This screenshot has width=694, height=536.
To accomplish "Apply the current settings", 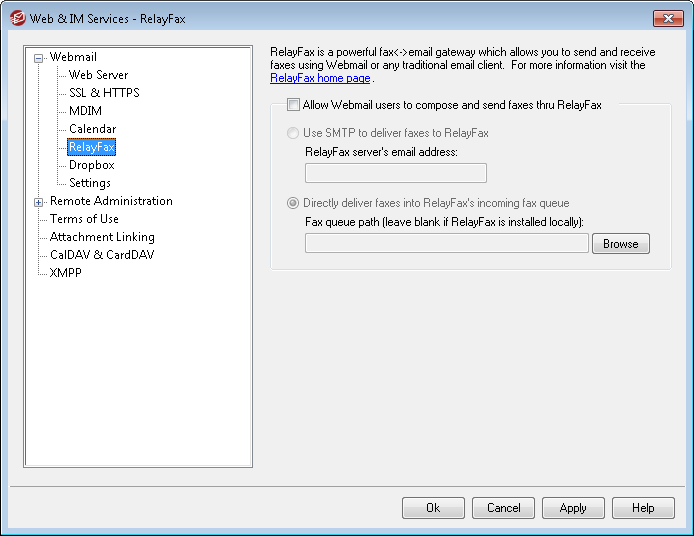I will (x=573, y=508).
